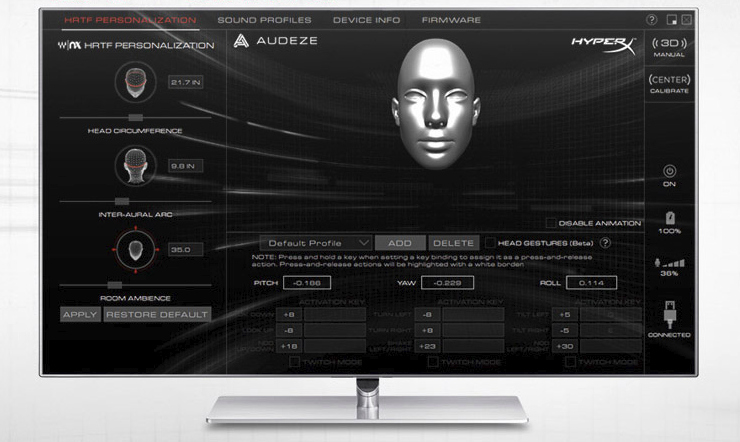
Task: Click the Room Ambience slider handle
Action: tap(115, 285)
